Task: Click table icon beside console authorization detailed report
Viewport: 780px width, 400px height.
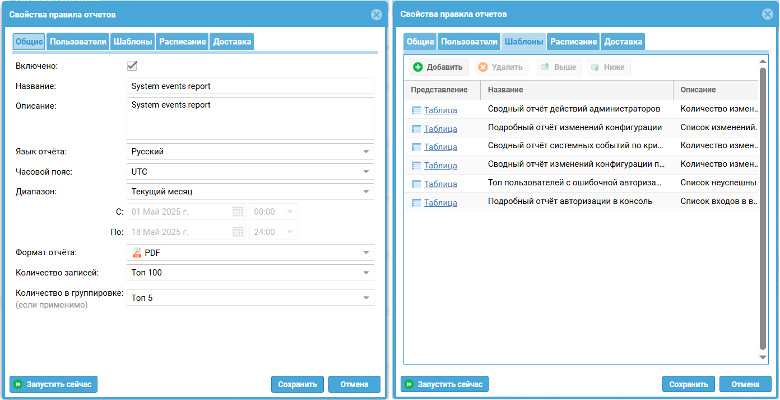Action: point(416,202)
